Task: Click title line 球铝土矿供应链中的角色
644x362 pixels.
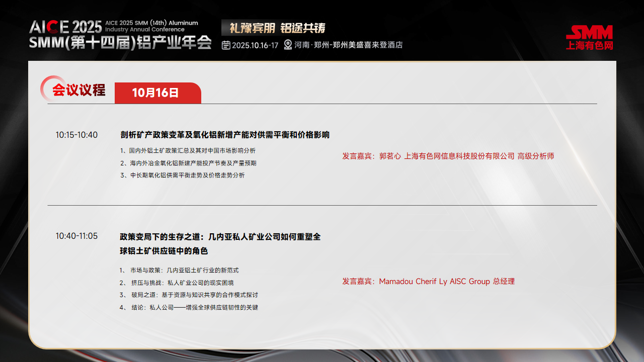Action: click(164, 251)
